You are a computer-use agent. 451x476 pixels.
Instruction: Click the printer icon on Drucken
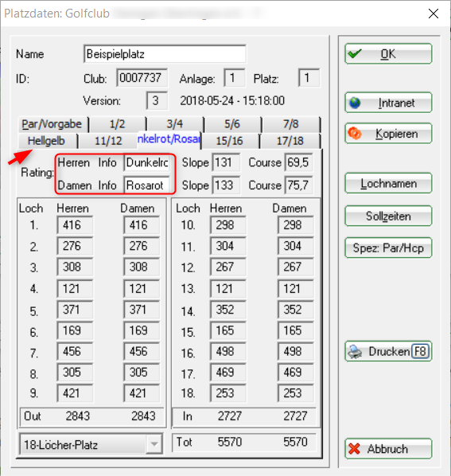[355, 352]
